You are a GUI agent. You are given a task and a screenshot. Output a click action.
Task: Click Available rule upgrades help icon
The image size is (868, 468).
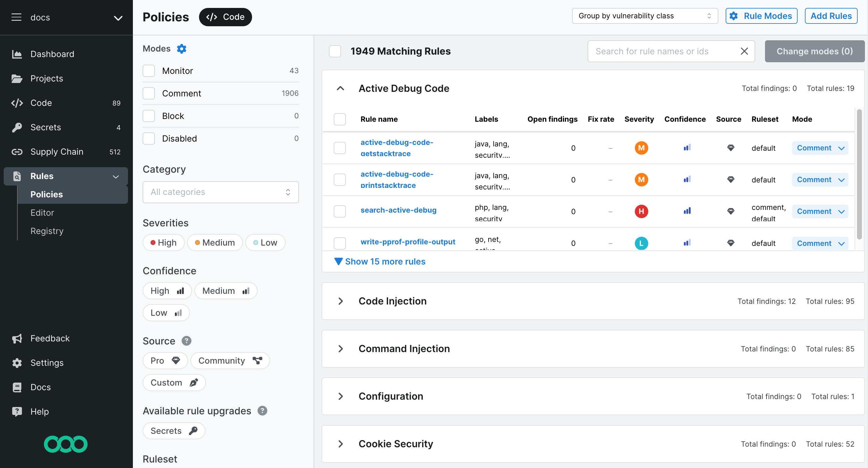pos(262,411)
